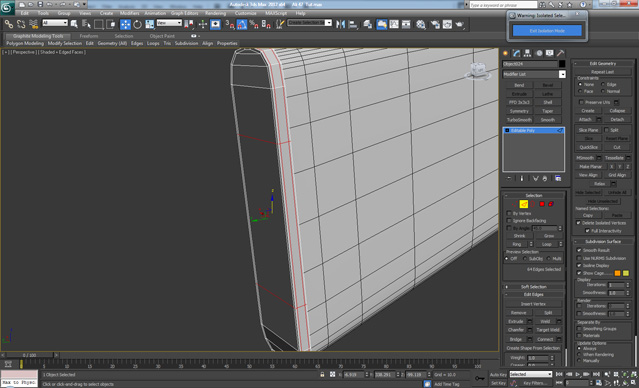
Task: Switch to the Object Paint ribbon tab
Action: pos(162,36)
